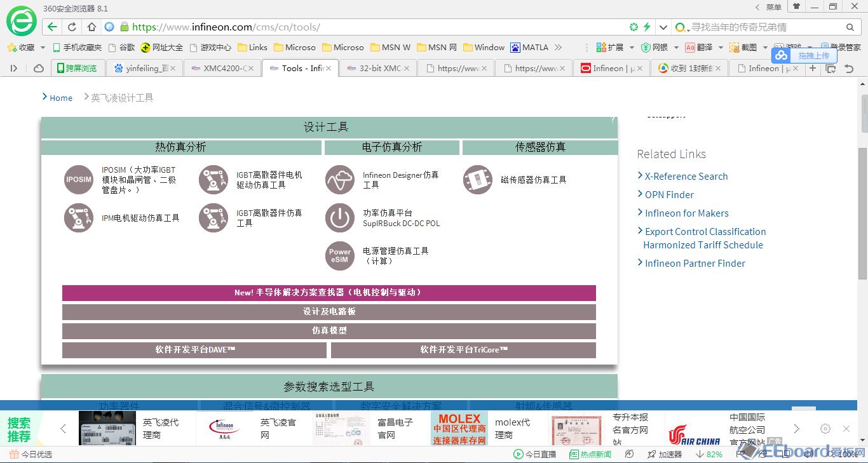Click settings gear in search recommendation bar
The height and width of the screenshot is (463, 868).
(825, 429)
